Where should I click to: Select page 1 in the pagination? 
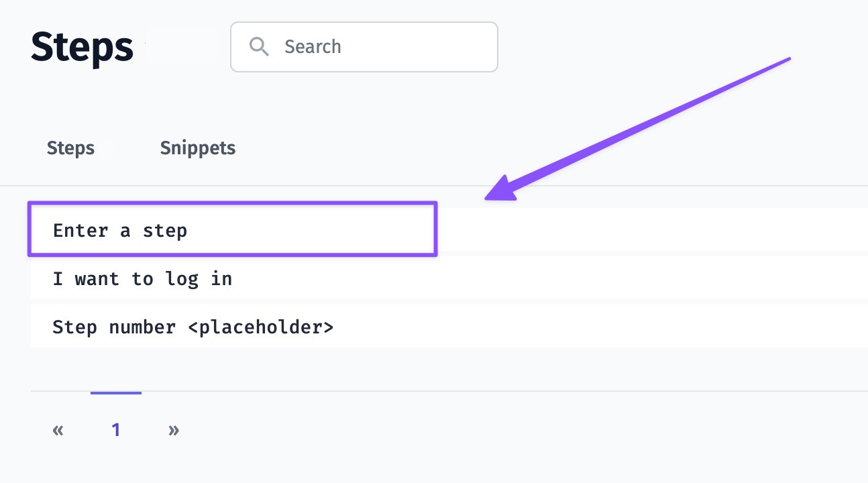tap(116, 430)
